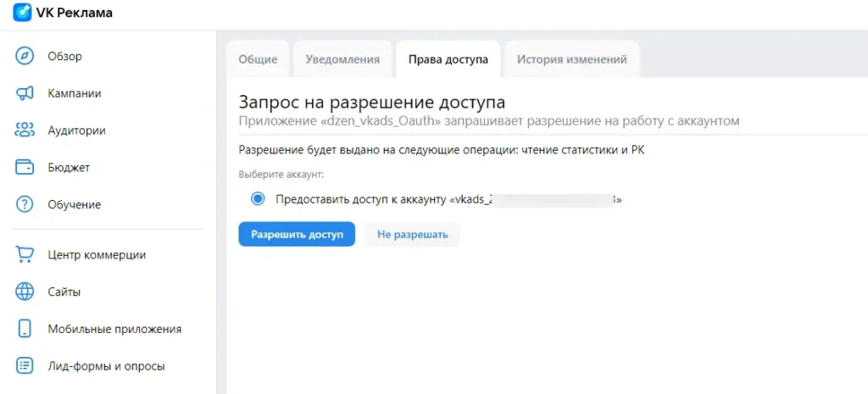
Task: Click the Кампании megaphone icon
Action: point(25,93)
